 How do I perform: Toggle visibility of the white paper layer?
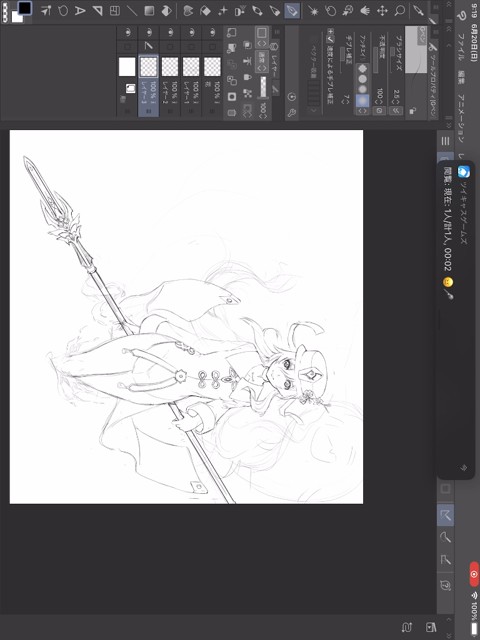(x=127, y=32)
